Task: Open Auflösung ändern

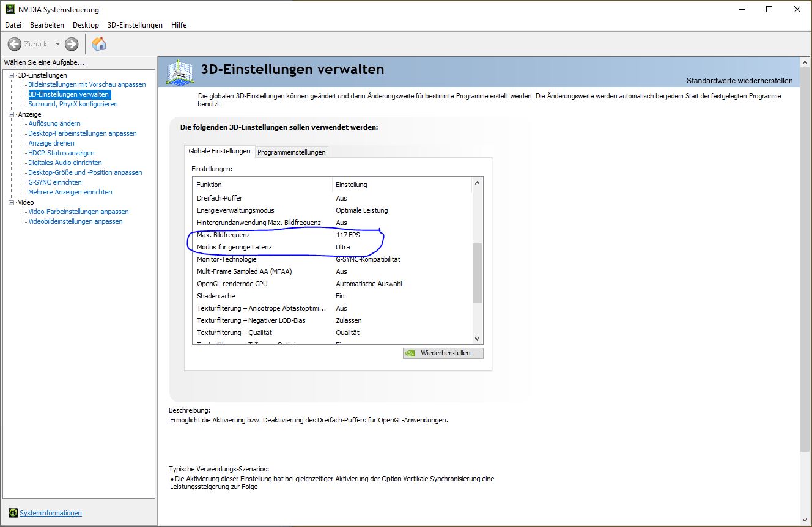Action: coord(54,123)
